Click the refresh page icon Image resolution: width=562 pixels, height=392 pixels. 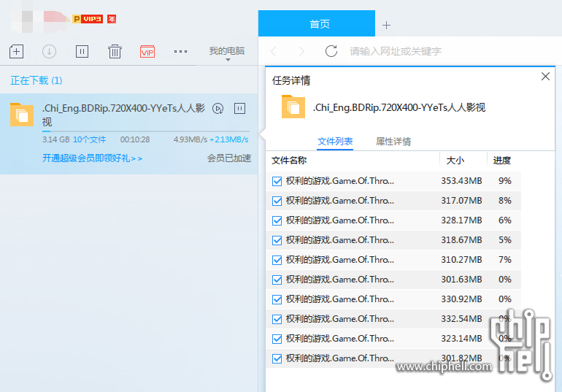click(331, 51)
